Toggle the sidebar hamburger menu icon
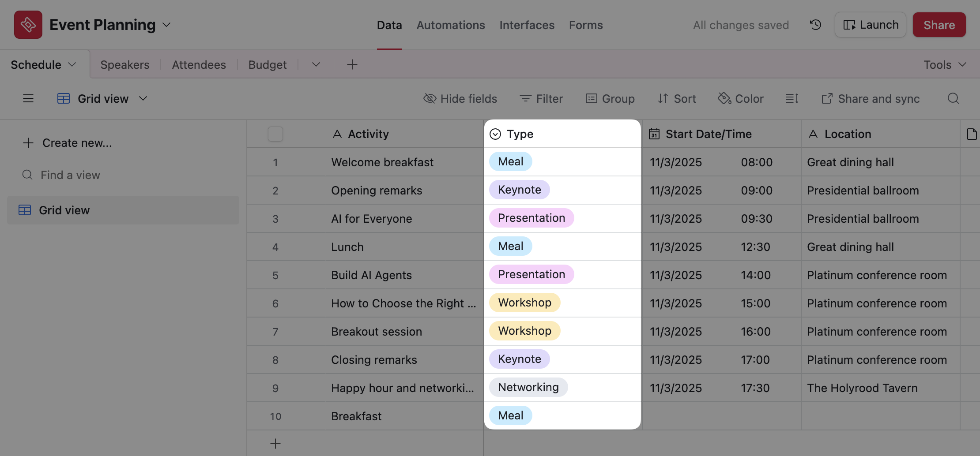The image size is (980, 456). click(28, 98)
